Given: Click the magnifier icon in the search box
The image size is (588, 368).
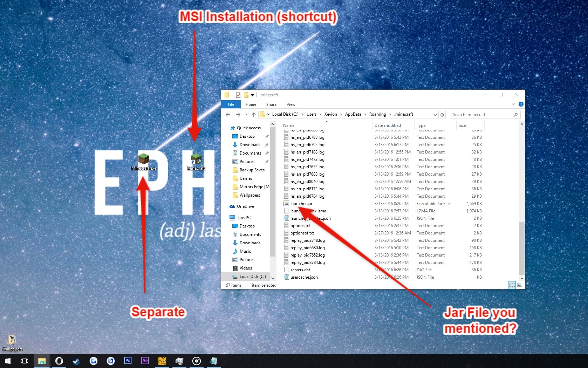Looking at the screenshot, I should click(x=515, y=115).
